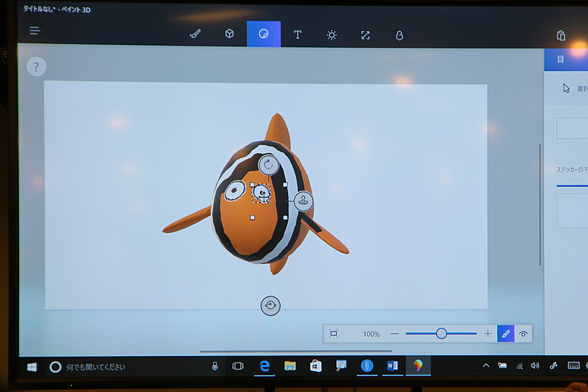Click the move cross on the selected eye sticker
This screenshot has width=588, height=392.
tap(263, 195)
